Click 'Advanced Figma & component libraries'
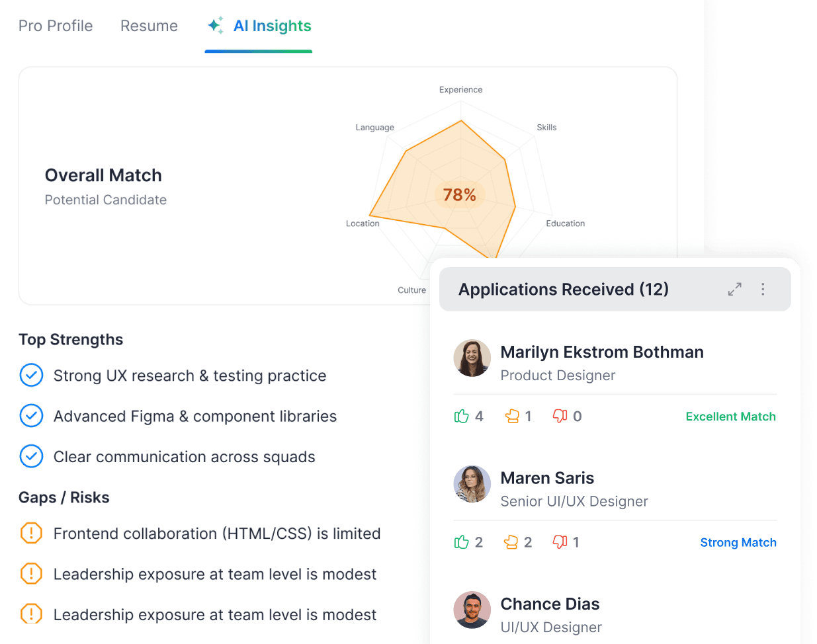 (195, 416)
